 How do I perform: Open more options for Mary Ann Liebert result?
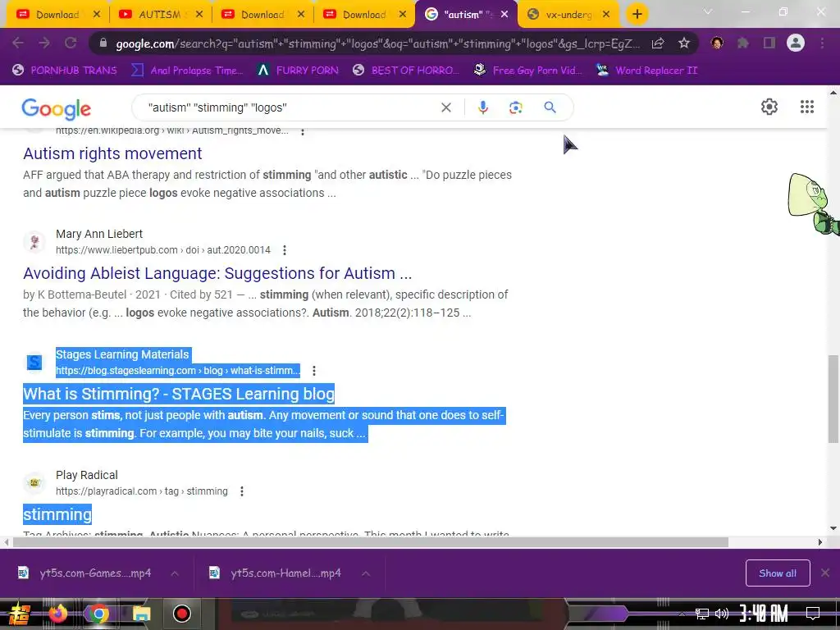[285, 250]
